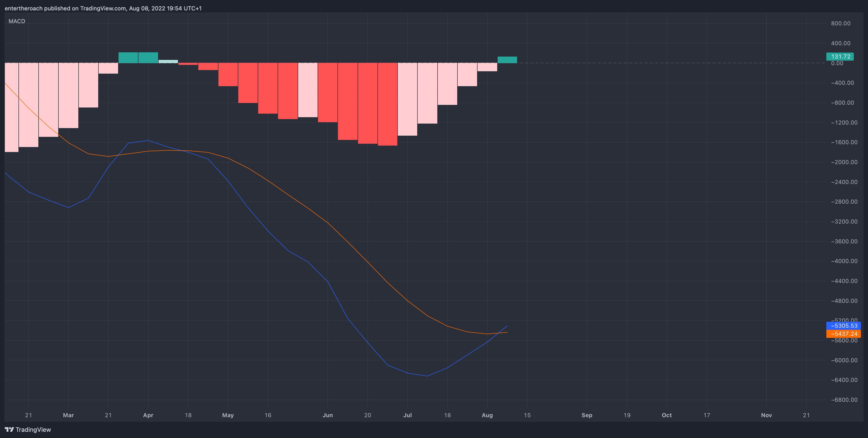Click the Jul date label on time axis
Screen dimensions: 868x438
[x=407, y=415]
